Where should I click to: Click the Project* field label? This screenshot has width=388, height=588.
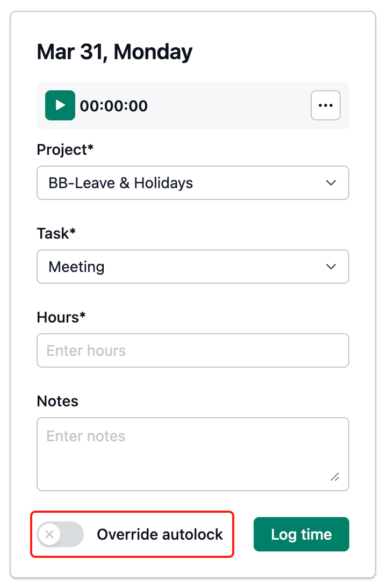point(65,150)
